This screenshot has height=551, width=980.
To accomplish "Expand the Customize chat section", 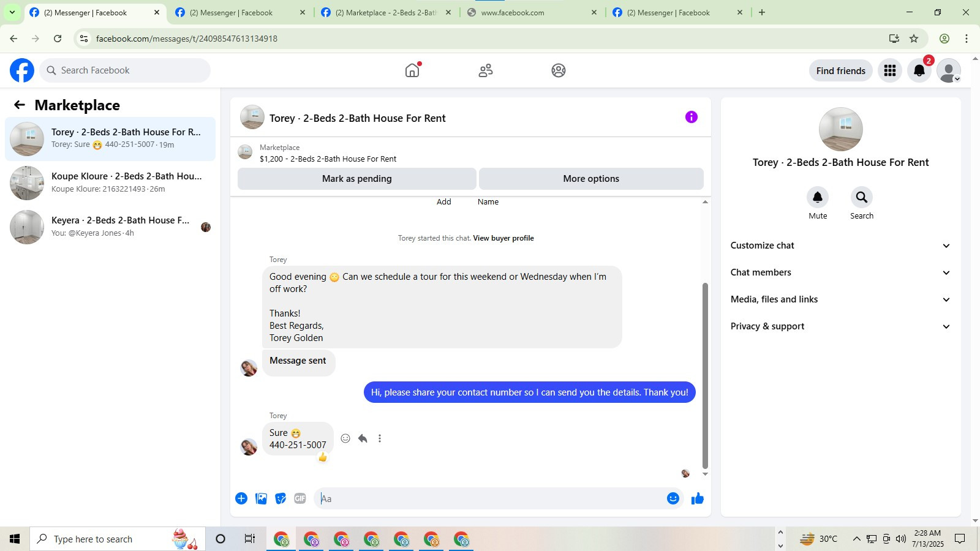I will pos(840,246).
